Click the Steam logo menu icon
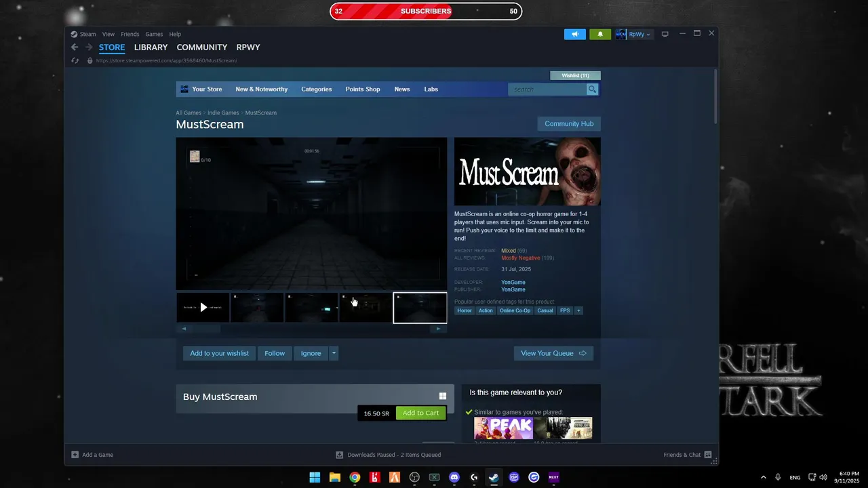The width and height of the screenshot is (868, 488). 74,34
